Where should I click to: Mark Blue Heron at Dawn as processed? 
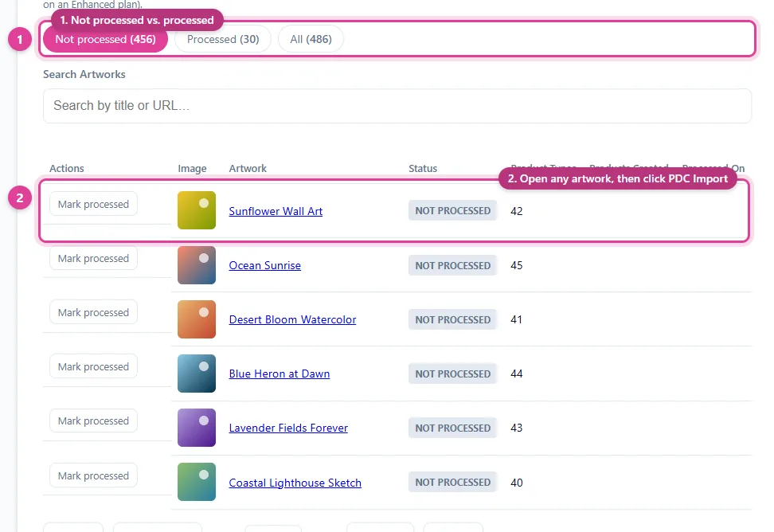93,367
